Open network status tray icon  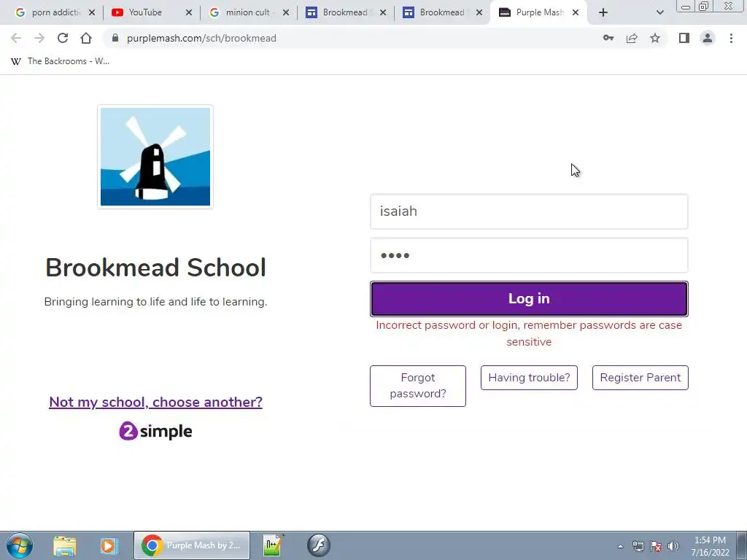click(x=638, y=546)
